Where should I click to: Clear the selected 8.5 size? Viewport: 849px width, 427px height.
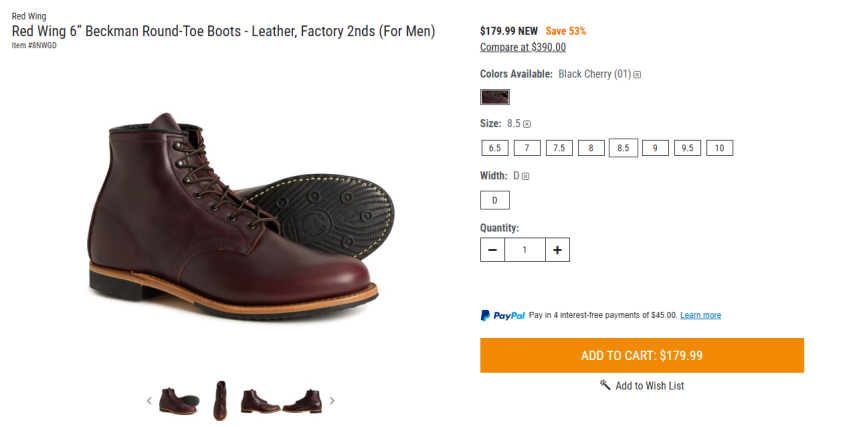coord(527,124)
